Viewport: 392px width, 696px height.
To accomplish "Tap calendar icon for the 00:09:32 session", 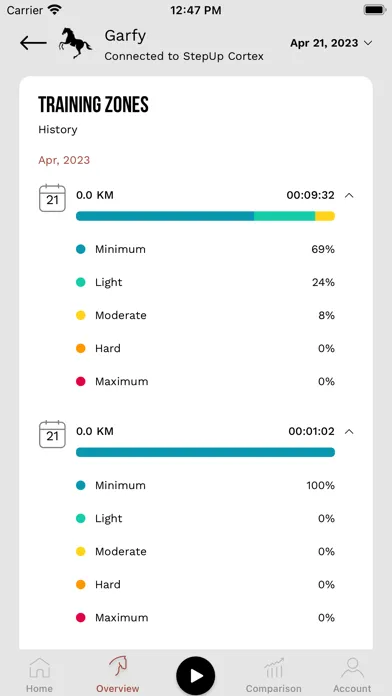I will (x=52, y=198).
